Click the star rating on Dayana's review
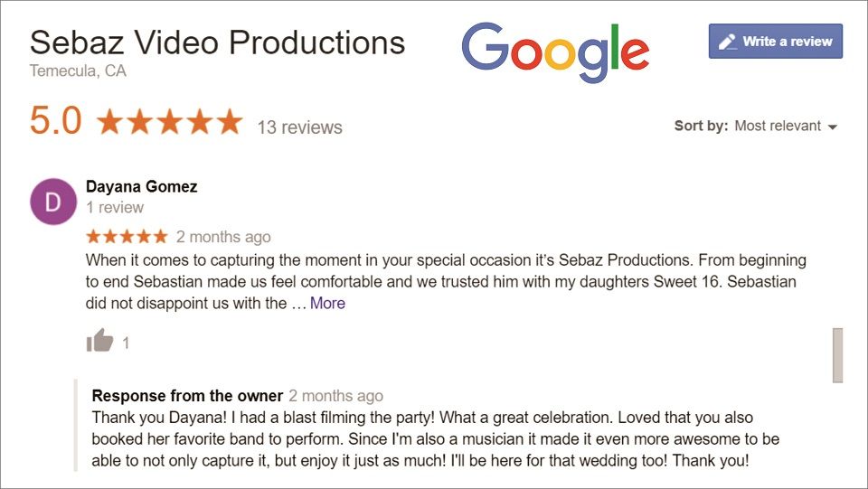 pyautogui.click(x=127, y=237)
